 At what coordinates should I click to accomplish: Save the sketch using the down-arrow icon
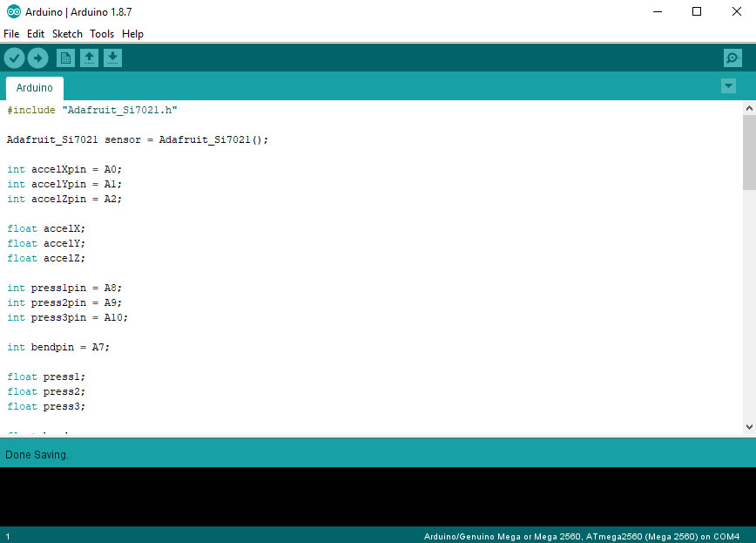pos(112,58)
